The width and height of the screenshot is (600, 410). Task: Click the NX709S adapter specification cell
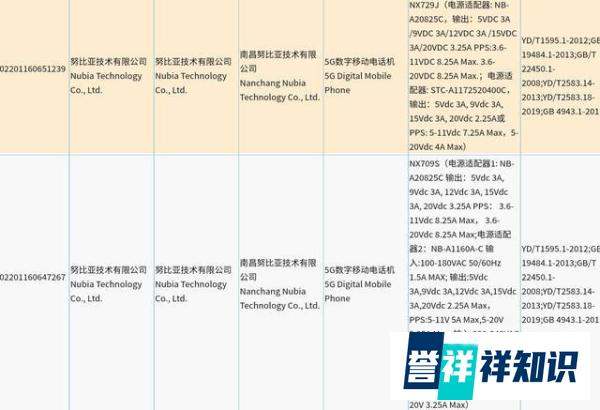pyautogui.click(x=463, y=284)
